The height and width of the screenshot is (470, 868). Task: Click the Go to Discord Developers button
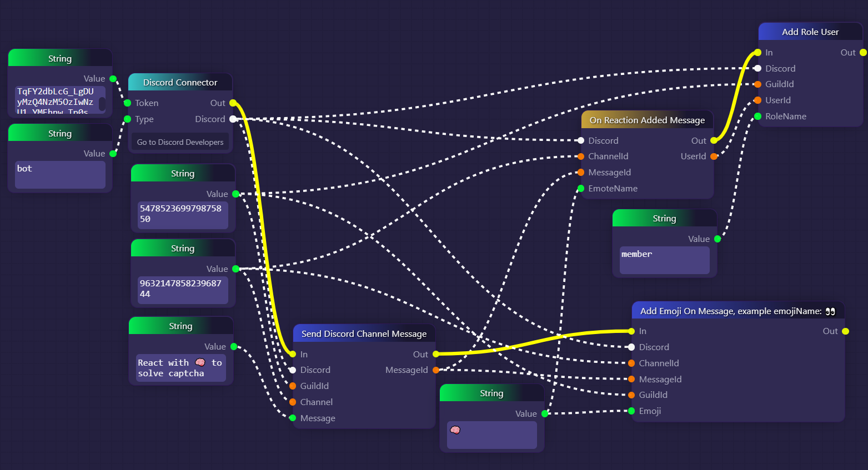pyautogui.click(x=180, y=142)
